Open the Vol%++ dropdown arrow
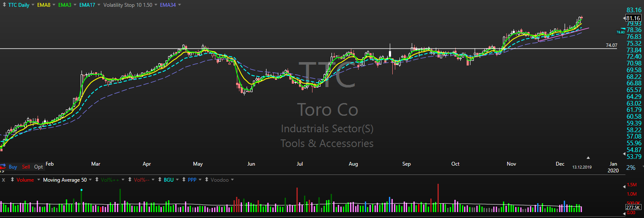The width and height of the screenshot is (644, 218). pyautogui.click(x=123, y=180)
